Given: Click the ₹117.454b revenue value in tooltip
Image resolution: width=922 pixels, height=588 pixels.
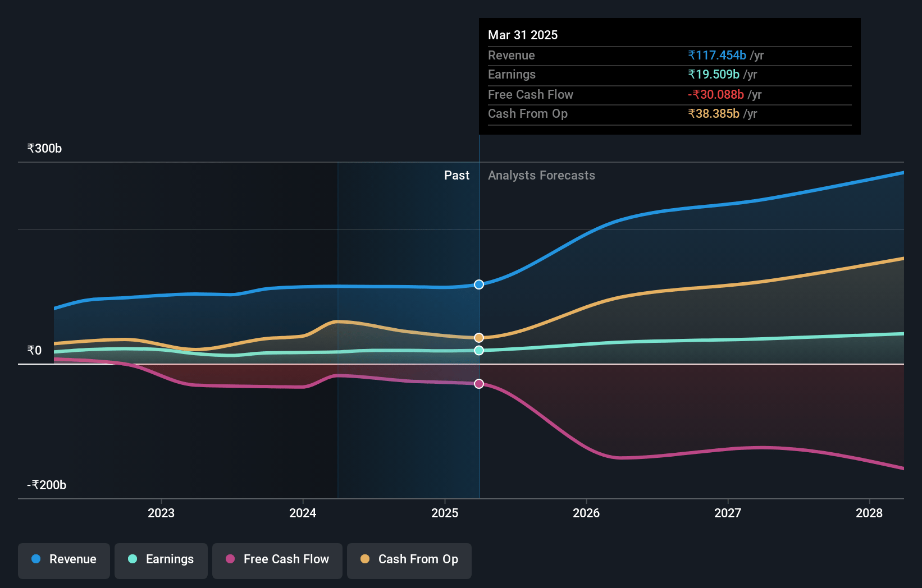Looking at the screenshot, I should click(x=717, y=55).
